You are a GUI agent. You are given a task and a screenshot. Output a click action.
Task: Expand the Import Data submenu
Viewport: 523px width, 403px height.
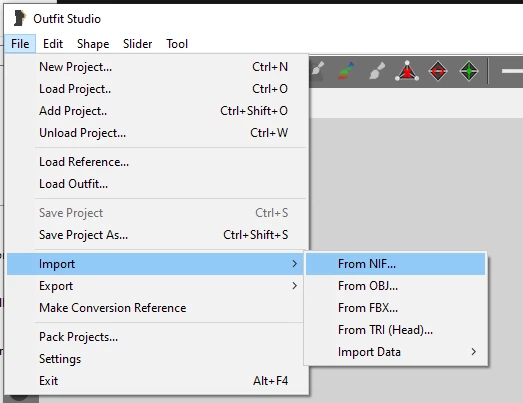pos(396,352)
